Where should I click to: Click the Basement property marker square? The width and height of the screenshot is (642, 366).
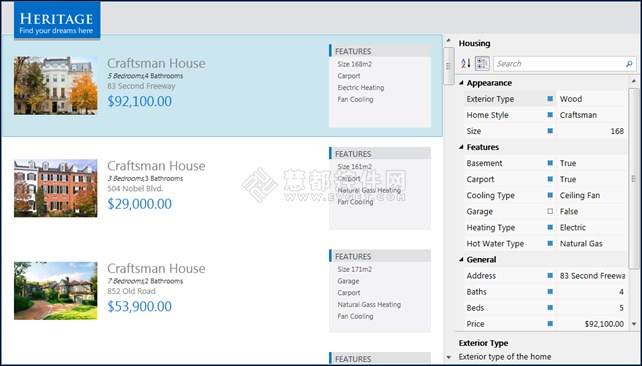tap(550, 163)
